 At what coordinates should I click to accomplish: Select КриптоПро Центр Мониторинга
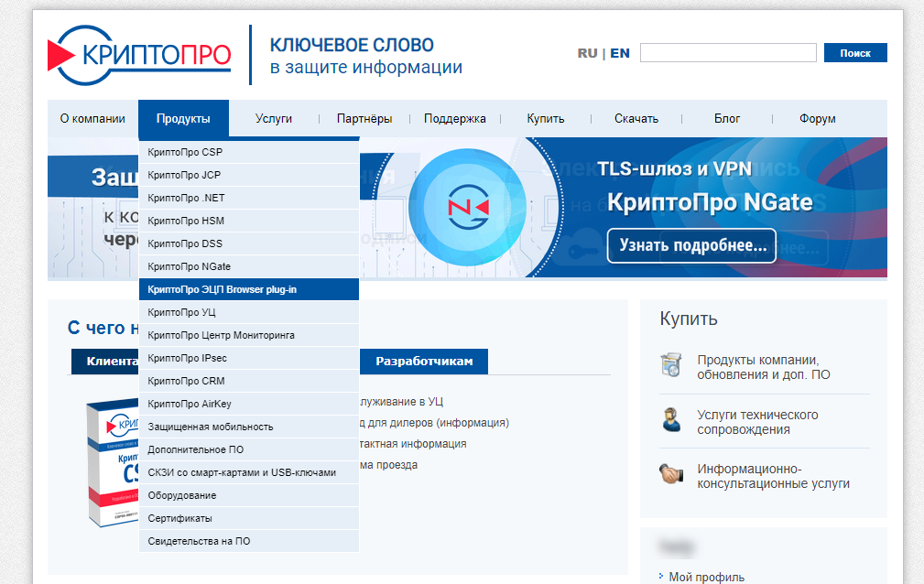tap(249, 335)
